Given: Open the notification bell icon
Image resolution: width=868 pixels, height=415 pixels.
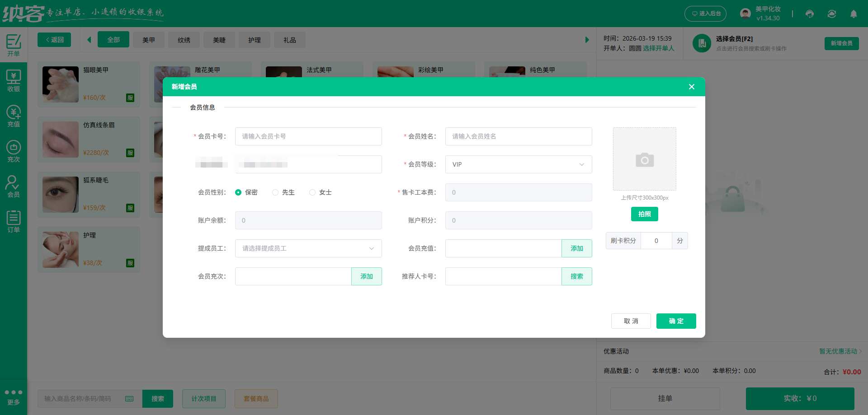Looking at the screenshot, I should [854, 14].
